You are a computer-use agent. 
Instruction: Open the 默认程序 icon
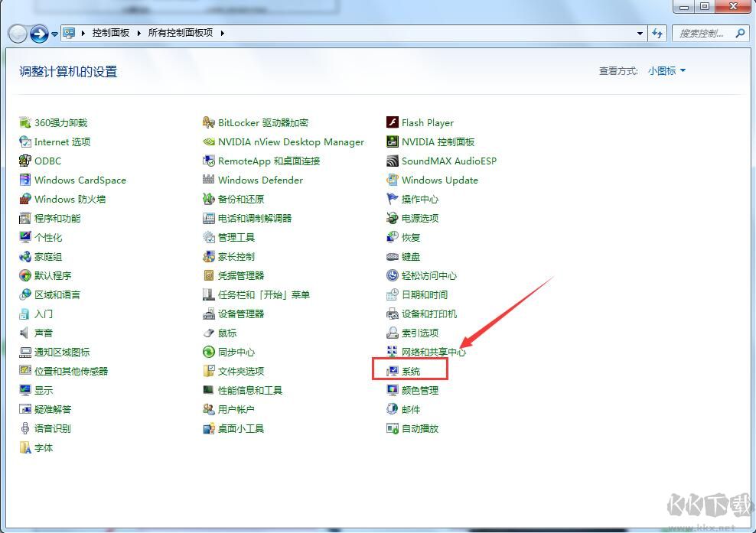25,275
